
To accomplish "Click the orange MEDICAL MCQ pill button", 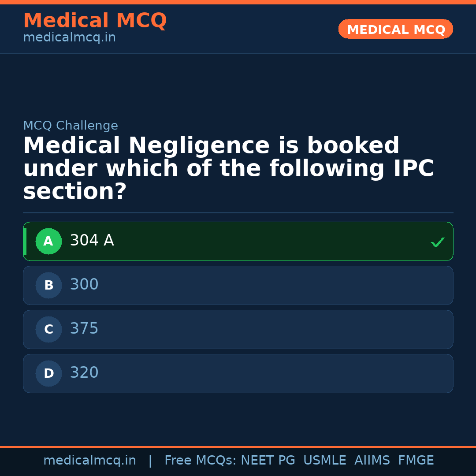I will (x=395, y=29).
